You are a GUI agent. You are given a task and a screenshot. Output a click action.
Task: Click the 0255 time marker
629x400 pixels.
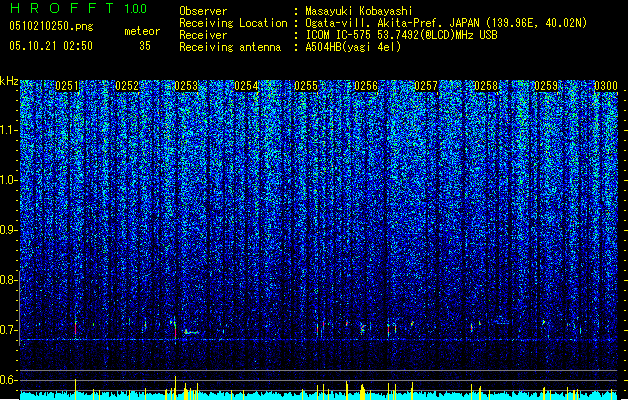[x=306, y=86]
